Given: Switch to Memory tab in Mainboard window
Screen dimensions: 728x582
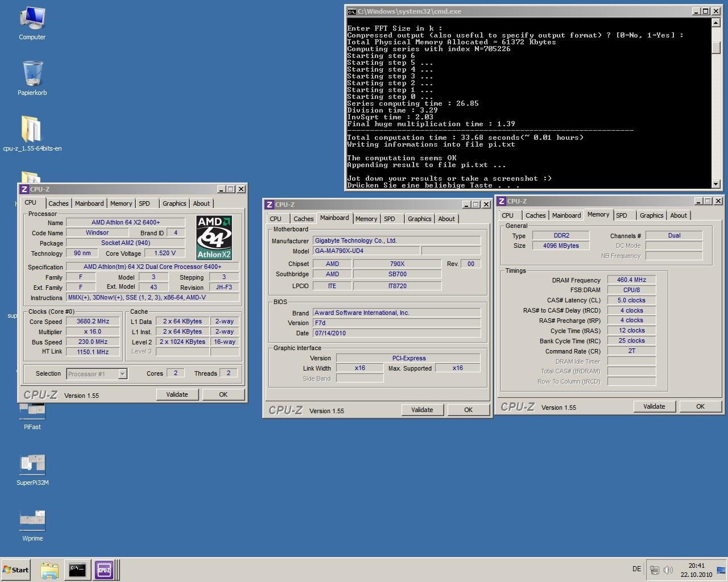Looking at the screenshot, I should click(x=366, y=219).
